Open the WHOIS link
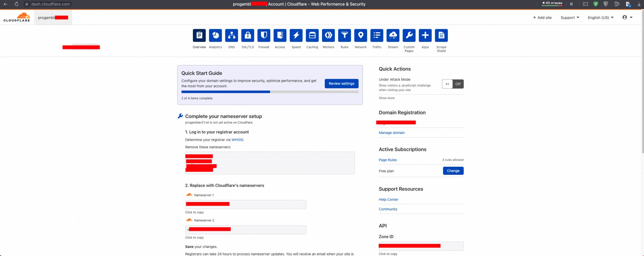The height and width of the screenshot is (256, 644). (237, 140)
